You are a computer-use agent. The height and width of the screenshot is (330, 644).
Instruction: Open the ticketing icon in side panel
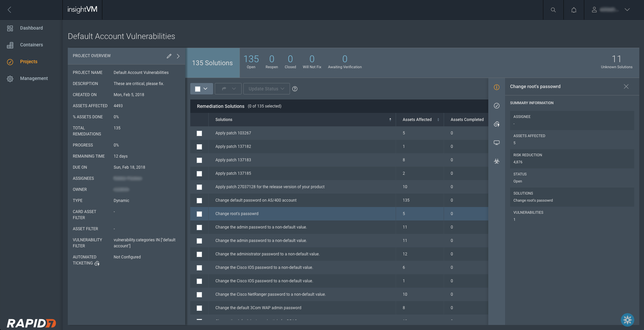pyautogui.click(x=497, y=124)
